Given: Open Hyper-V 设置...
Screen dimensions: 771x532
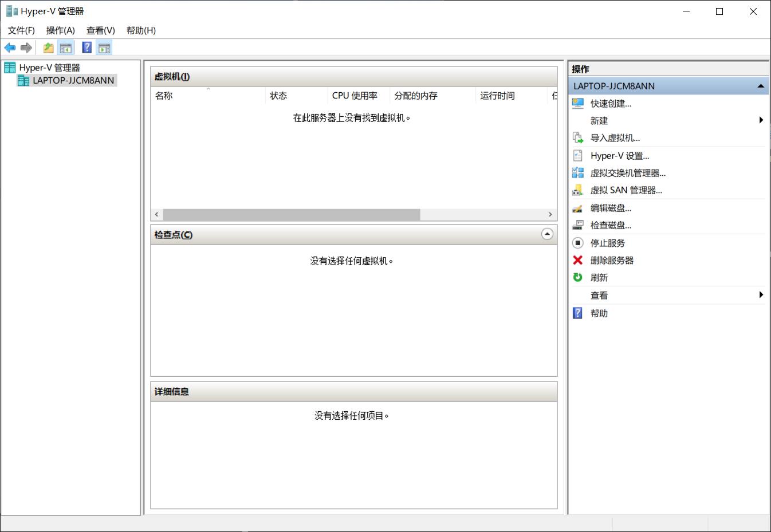Looking at the screenshot, I should (620, 156).
